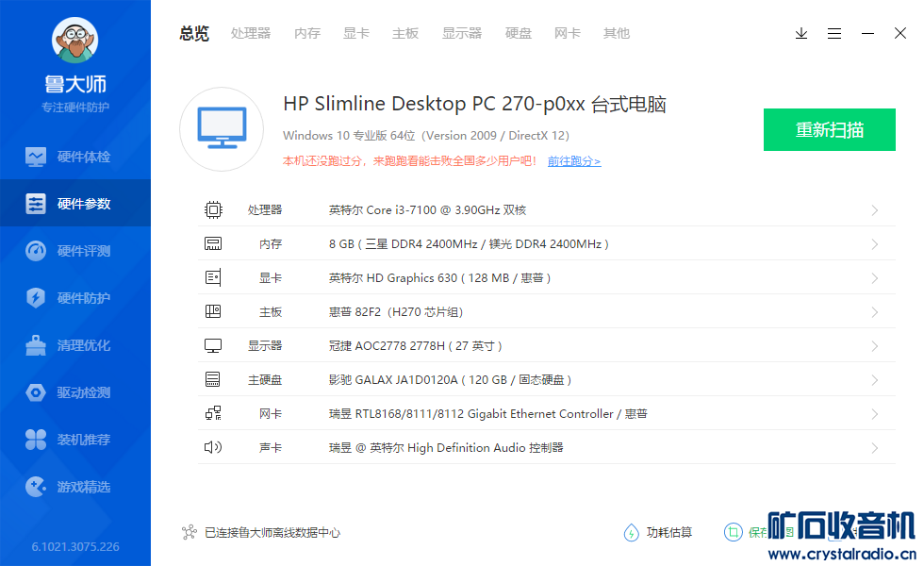Click the 鲁大师 brand name text
The width and height of the screenshot is (924, 566).
tap(75, 84)
